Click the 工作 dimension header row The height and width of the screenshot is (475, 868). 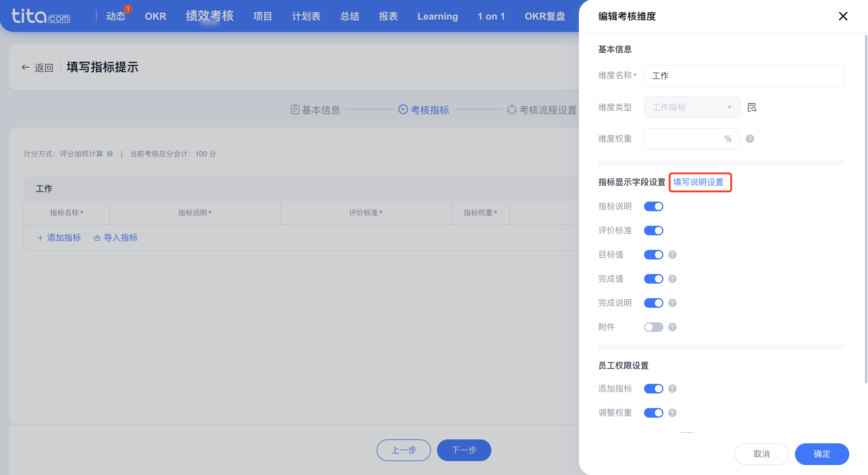click(301, 189)
